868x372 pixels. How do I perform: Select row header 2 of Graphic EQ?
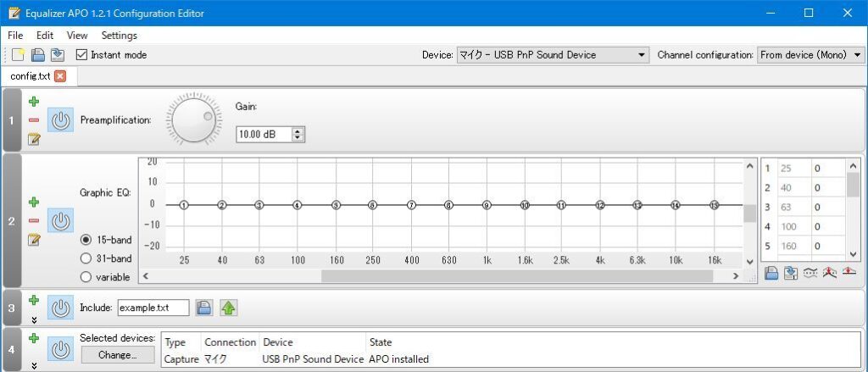12,221
